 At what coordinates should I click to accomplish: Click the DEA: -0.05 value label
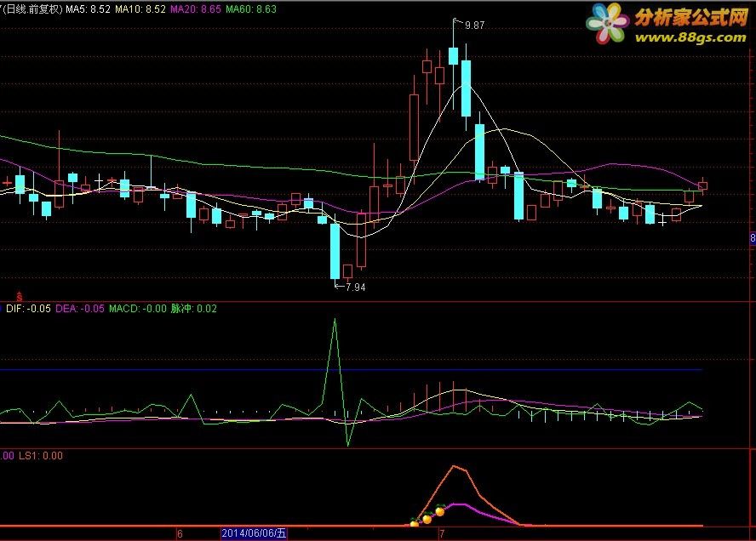[x=80, y=308]
